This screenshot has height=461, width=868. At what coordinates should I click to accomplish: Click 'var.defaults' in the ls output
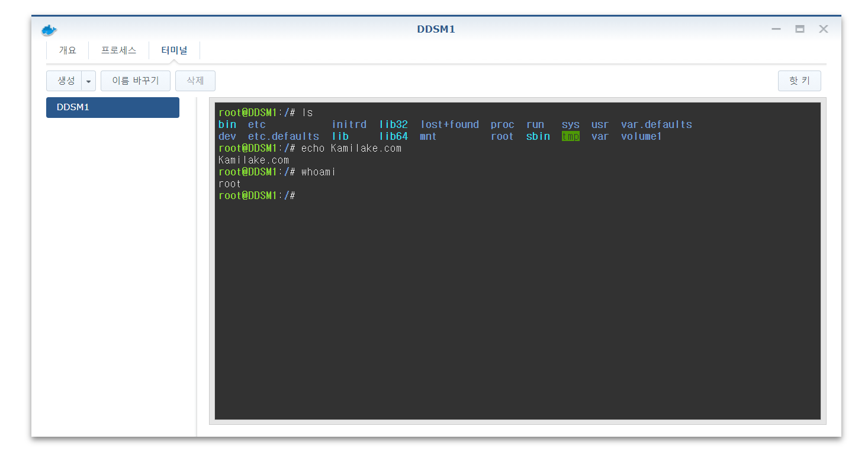[657, 124]
